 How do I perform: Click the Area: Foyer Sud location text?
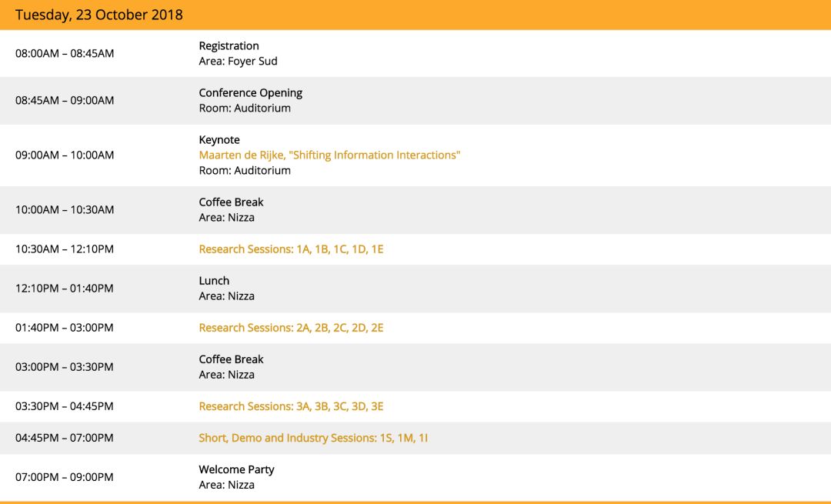[x=238, y=62]
